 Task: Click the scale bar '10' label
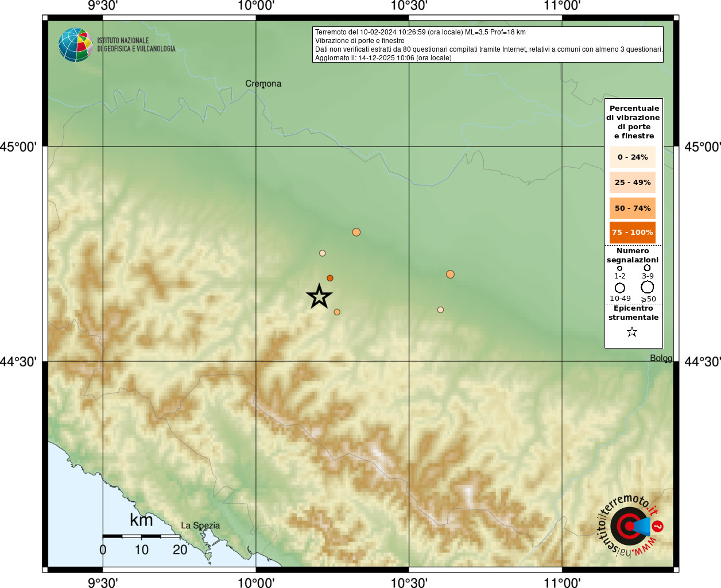click(x=142, y=550)
